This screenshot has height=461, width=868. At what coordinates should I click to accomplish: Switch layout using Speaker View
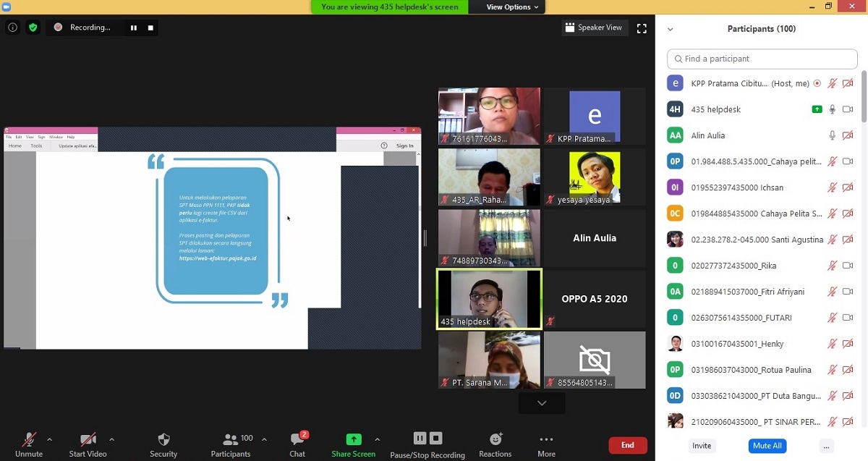point(593,28)
